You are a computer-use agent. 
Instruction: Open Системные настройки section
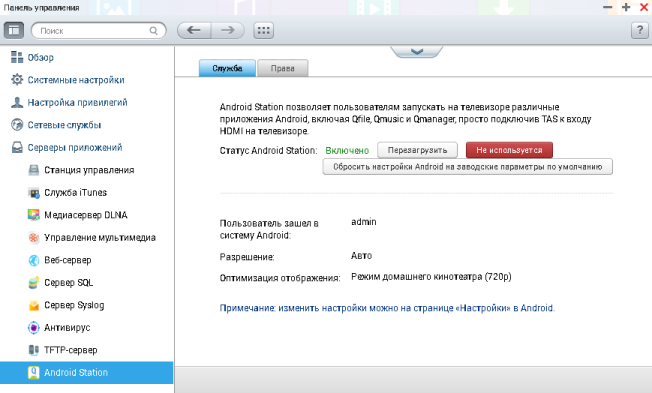click(76, 80)
